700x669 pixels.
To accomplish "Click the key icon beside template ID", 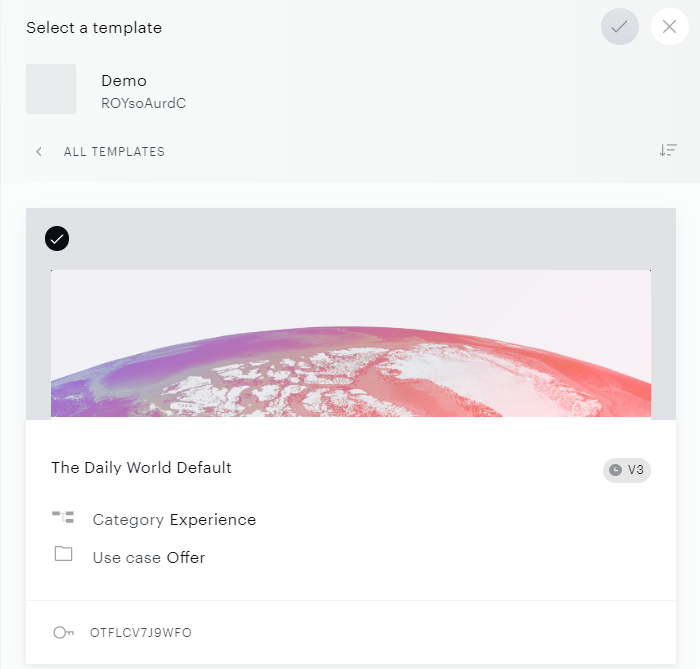I will click(x=63, y=632).
